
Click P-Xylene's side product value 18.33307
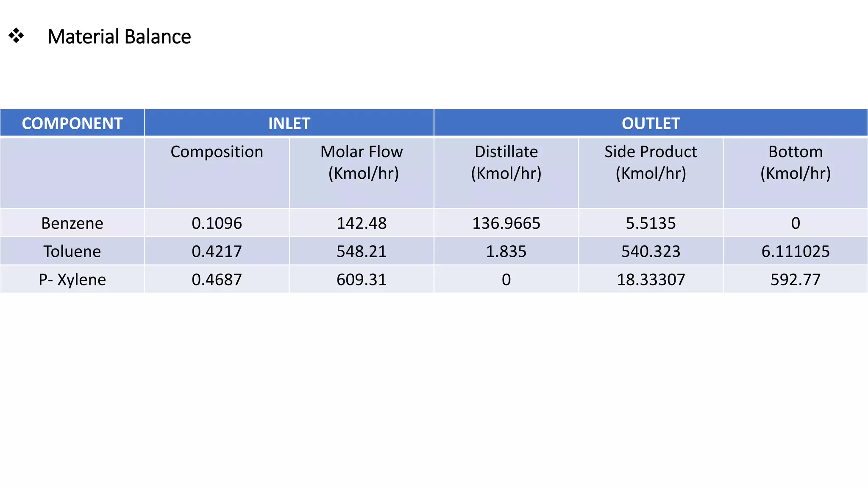coord(651,280)
